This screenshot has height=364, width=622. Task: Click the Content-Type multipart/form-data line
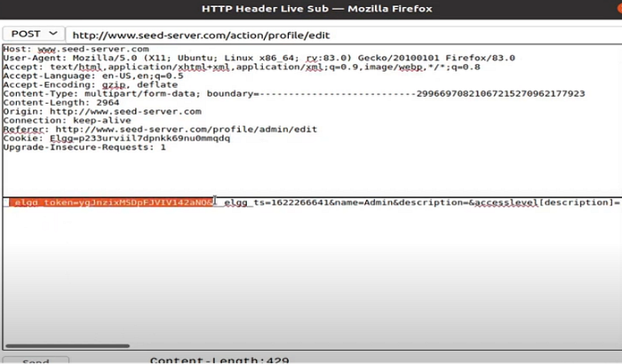[294, 94]
